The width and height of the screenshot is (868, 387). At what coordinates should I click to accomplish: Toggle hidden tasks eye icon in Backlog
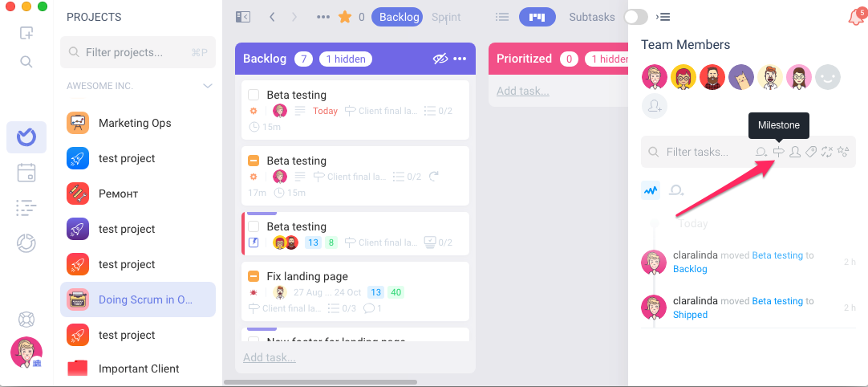440,59
